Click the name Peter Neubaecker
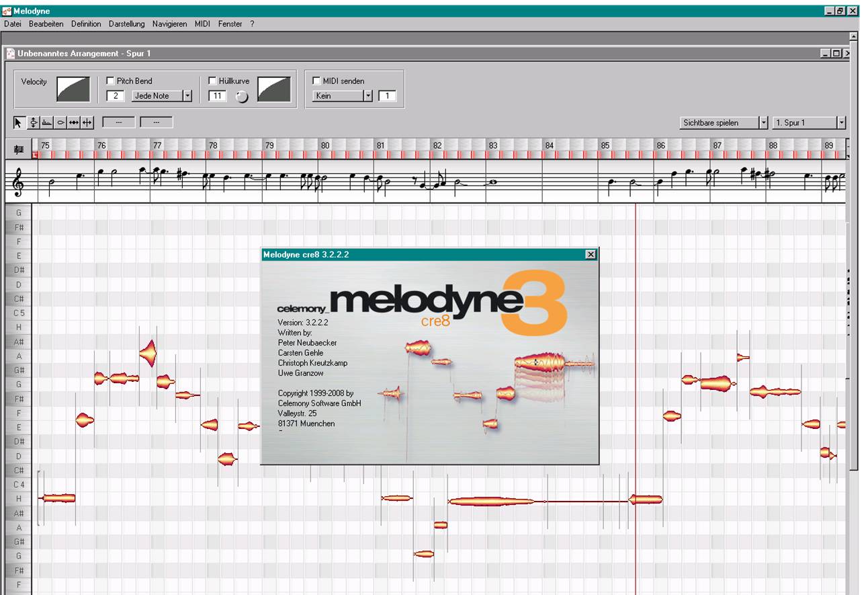Viewport: 868px width, 595px height. [307, 343]
